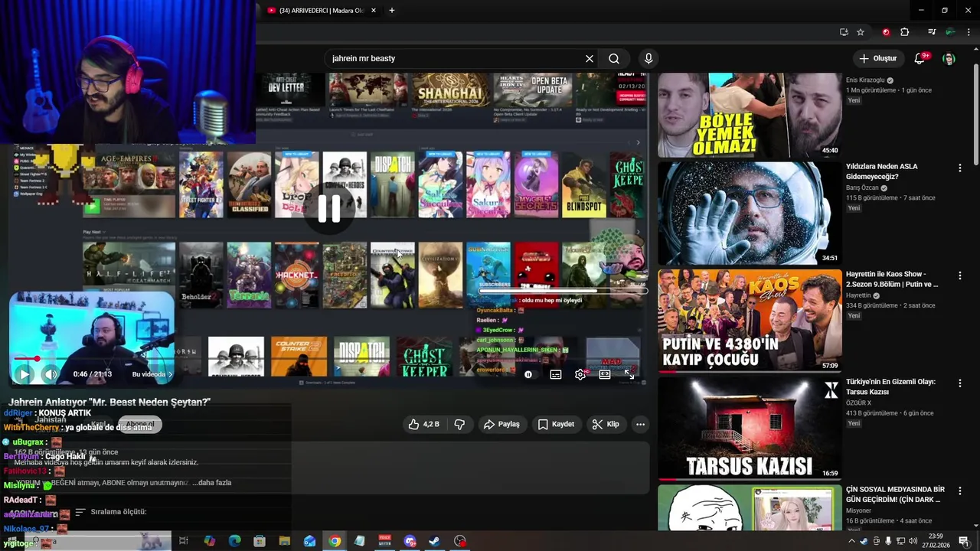Screen dimensions: 980x551
Task: Dislike the video
Action: pyautogui.click(x=459, y=424)
